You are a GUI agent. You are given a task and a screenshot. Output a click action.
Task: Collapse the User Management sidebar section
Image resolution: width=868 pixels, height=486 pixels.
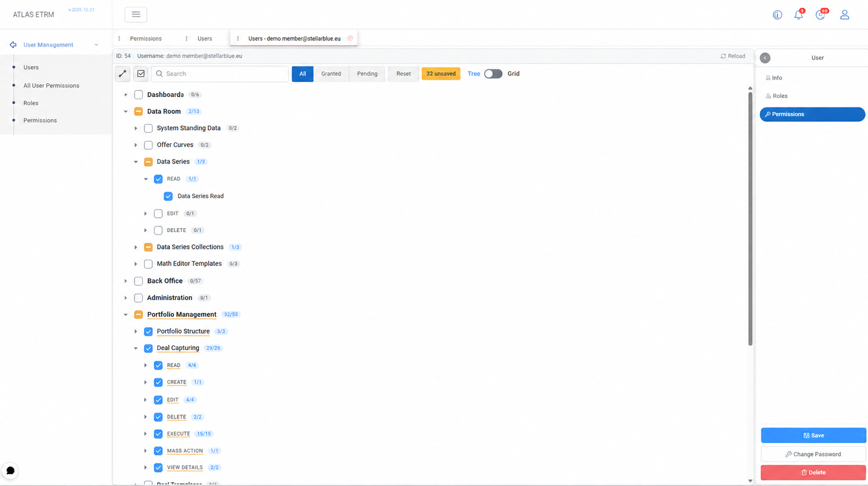(96, 45)
